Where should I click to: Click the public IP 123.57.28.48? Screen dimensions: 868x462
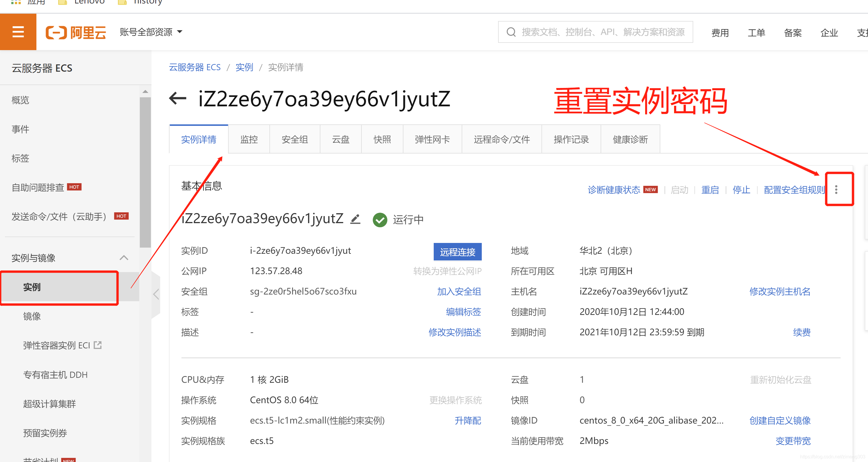(x=276, y=271)
